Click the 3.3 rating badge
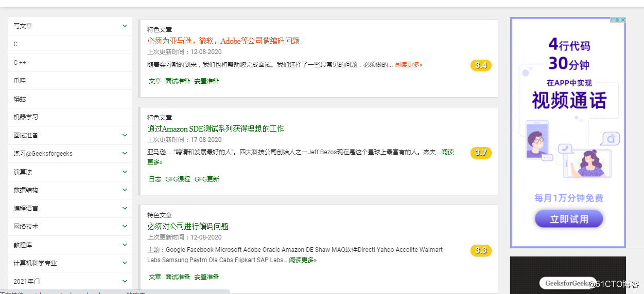The height and width of the screenshot is (294, 644). [481, 250]
